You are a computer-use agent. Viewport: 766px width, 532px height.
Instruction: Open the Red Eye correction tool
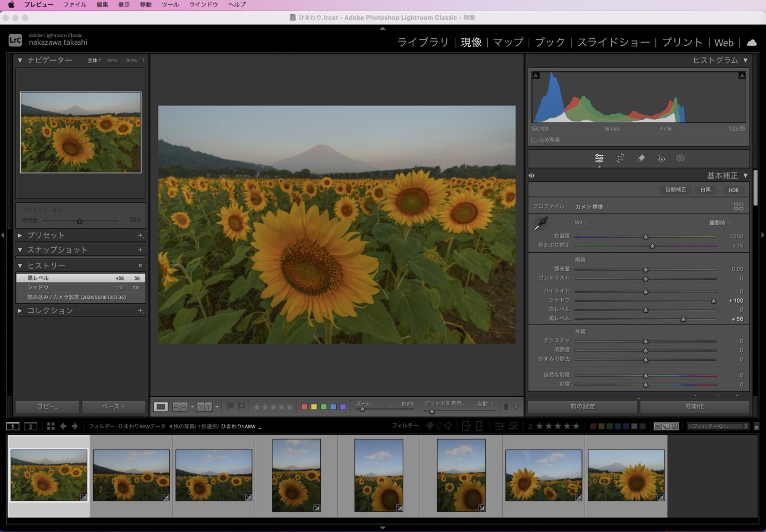coord(661,158)
